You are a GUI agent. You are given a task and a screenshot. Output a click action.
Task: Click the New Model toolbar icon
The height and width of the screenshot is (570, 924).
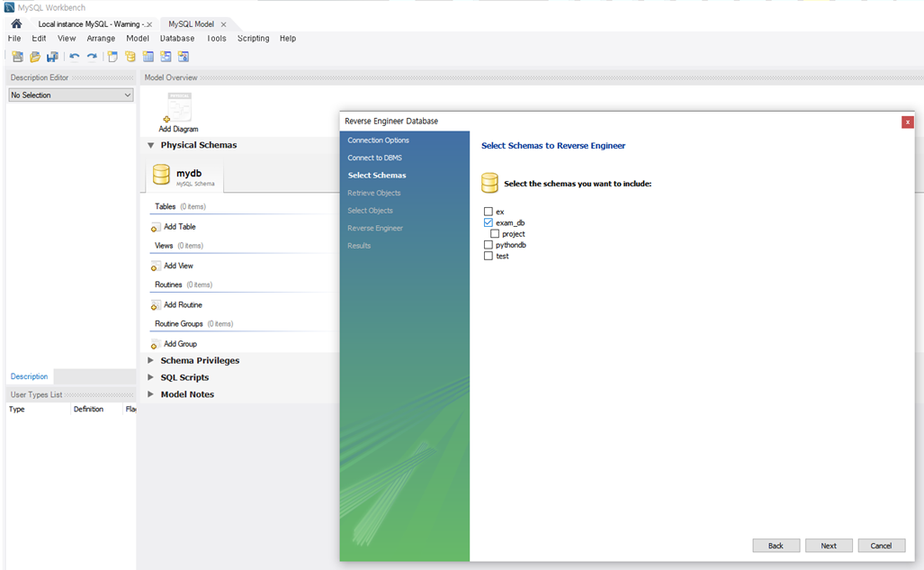(18, 57)
